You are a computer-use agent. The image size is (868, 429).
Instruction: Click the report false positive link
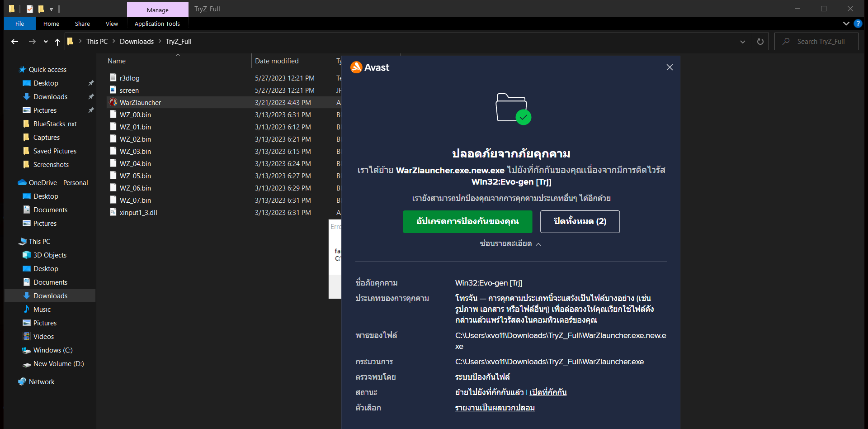point(495,408)
